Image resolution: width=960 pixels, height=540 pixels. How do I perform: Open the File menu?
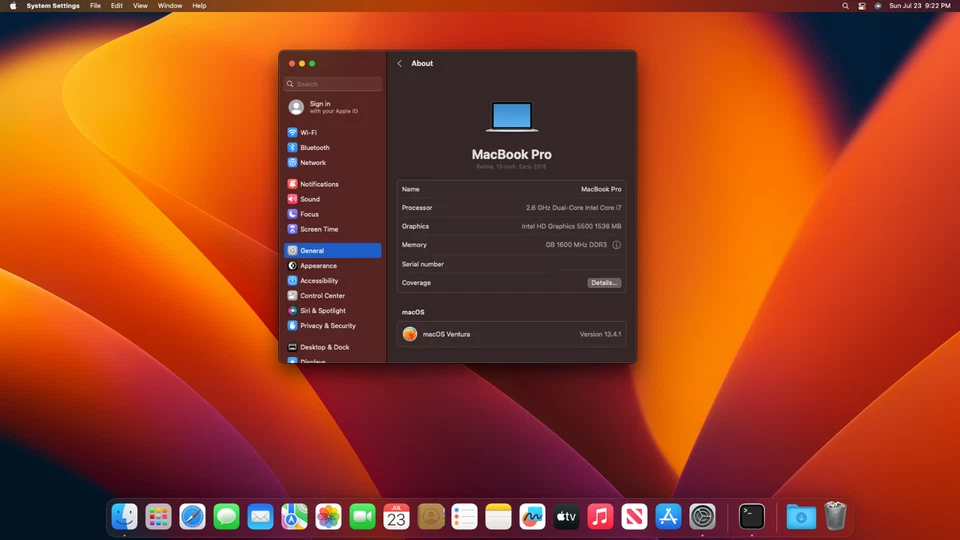pyautogui.click(x=96, y=6)
